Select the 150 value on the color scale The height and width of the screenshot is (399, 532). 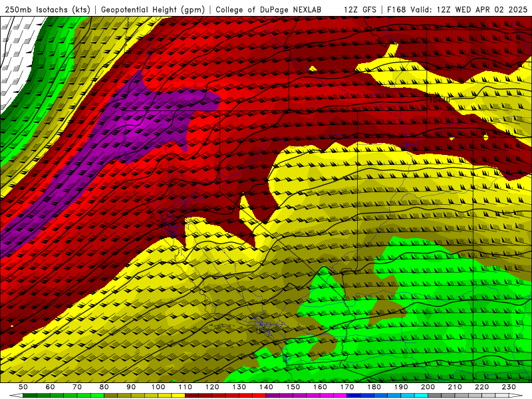[293, 387]
